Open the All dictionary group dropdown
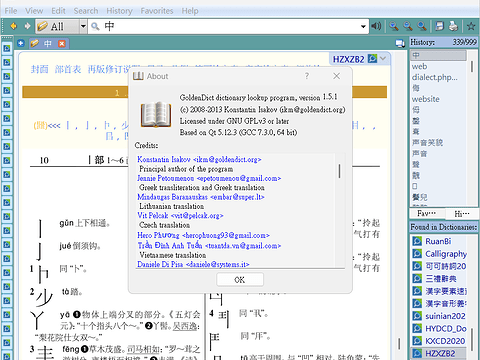The image size is (480, 360). pyautogui.click(x=61, y=26)
